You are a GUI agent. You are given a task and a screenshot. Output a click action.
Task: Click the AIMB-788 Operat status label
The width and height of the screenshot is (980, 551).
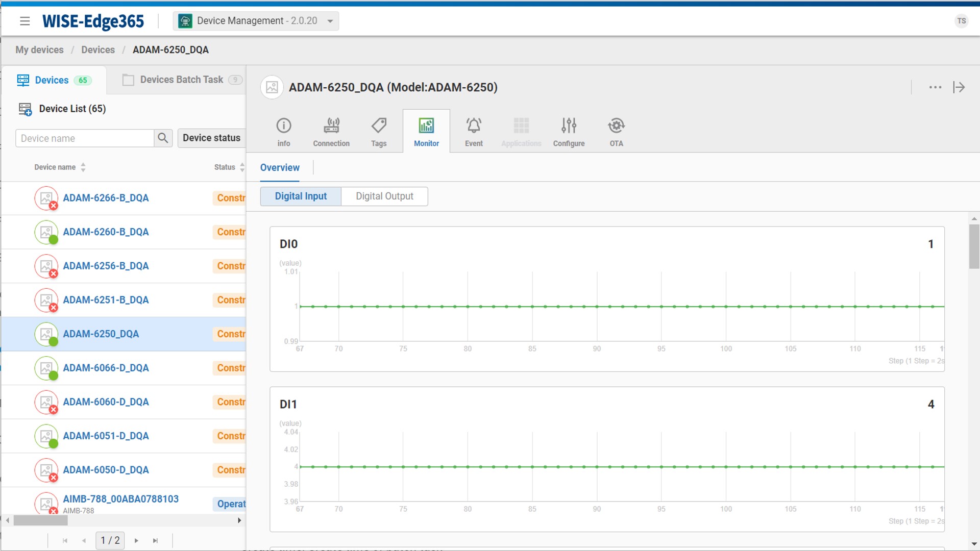tap(229, 504)
